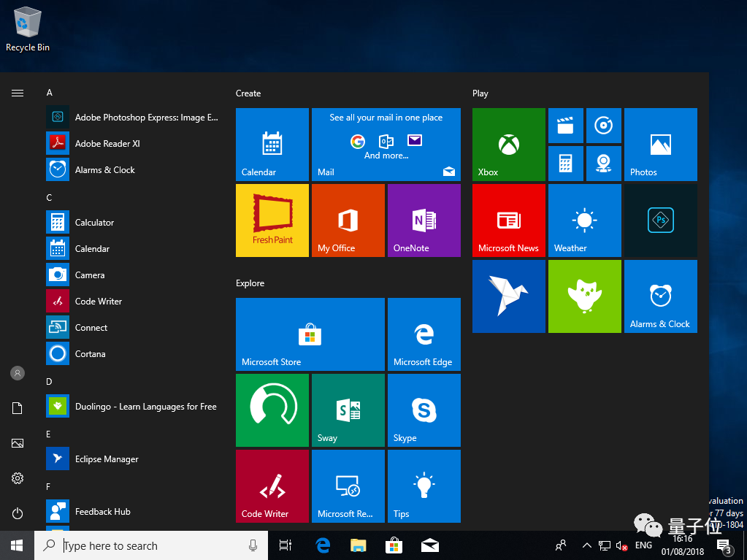Click the Weather tile
The height and width of the screenshot is (560, 747).
(x=584, y=220)
